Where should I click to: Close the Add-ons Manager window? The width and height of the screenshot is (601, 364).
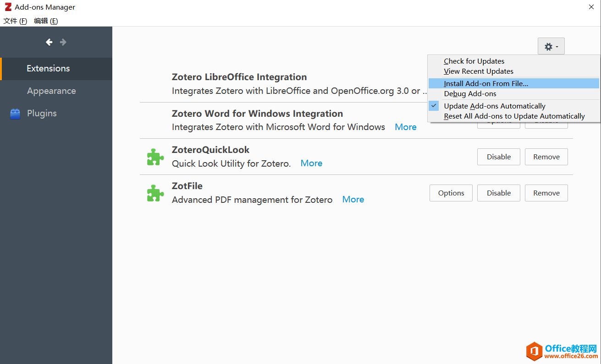pos(591,6)
